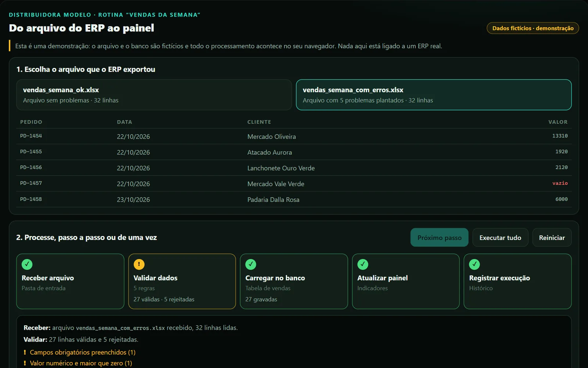Click warning mark beside Valor numérico e maior que zero
Screen dimensions: 588x368
(x=25, y=363)
